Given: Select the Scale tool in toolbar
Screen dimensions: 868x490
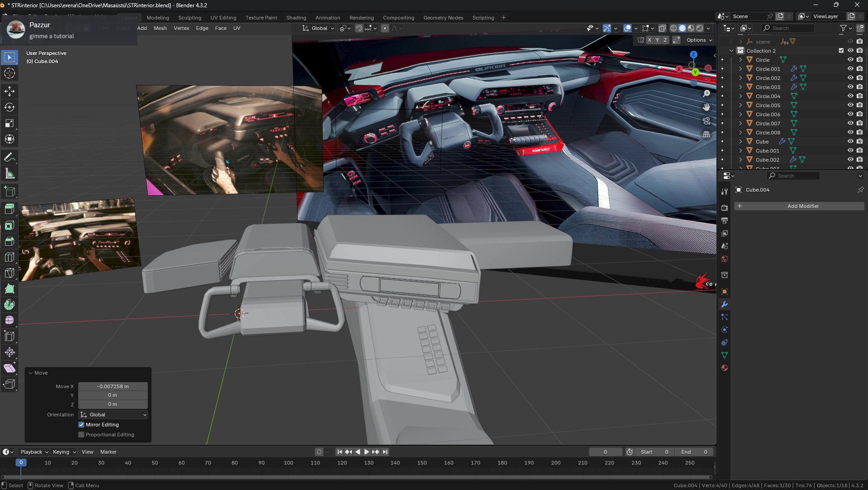Looking at the screenshot, I should 10,123.
